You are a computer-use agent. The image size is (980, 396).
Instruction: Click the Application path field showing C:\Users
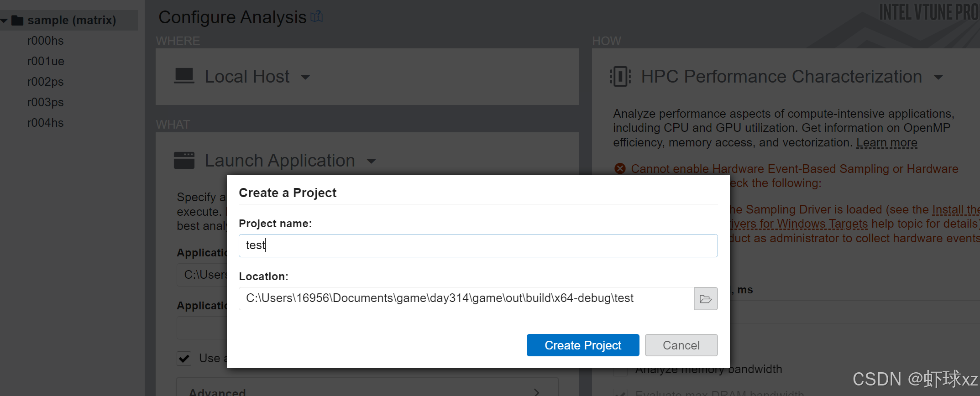tap(202, 275)
